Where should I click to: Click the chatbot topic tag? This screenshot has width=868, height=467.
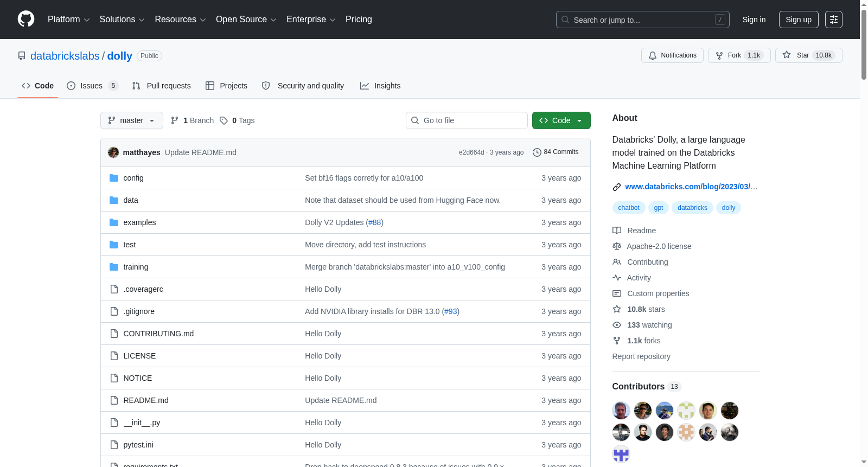click(629, 208)
